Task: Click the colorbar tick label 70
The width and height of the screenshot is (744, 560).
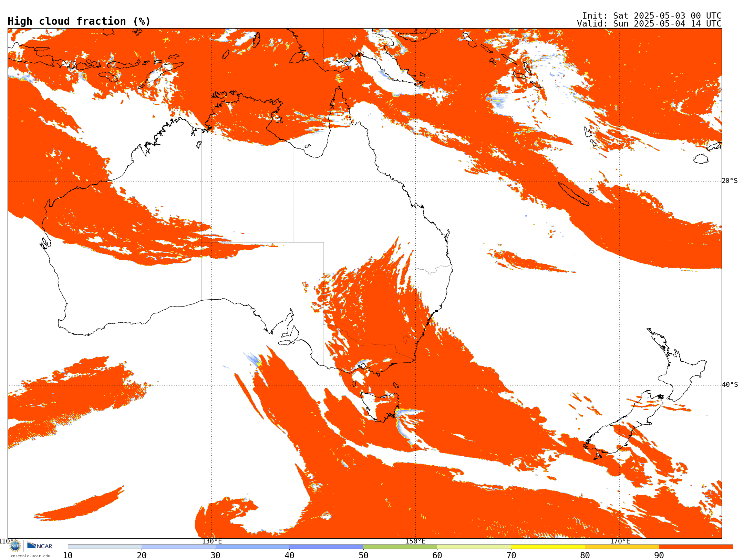Action: point(511,556)
